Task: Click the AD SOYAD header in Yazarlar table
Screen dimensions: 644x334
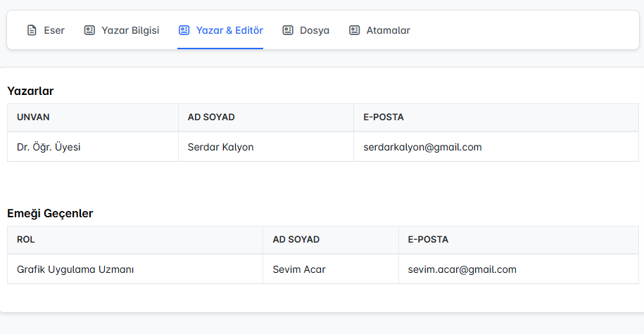Action: click(211, 117)
